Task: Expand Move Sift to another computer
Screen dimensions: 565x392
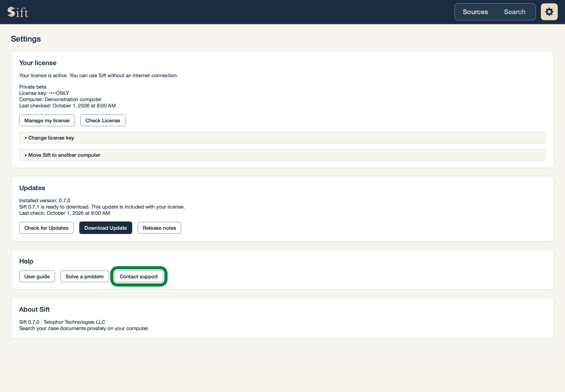Action: pyautogui.click(x=282, y=155)
